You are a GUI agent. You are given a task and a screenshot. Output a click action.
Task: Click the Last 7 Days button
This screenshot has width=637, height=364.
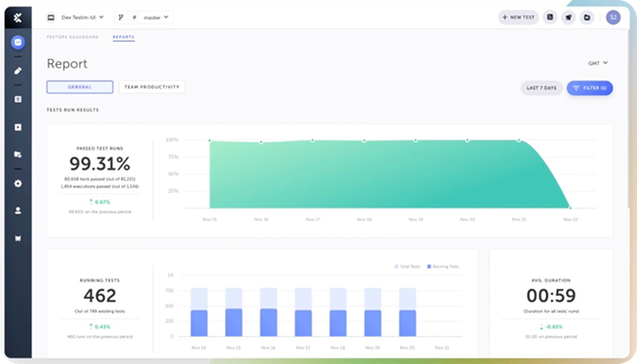click(542, 87)
